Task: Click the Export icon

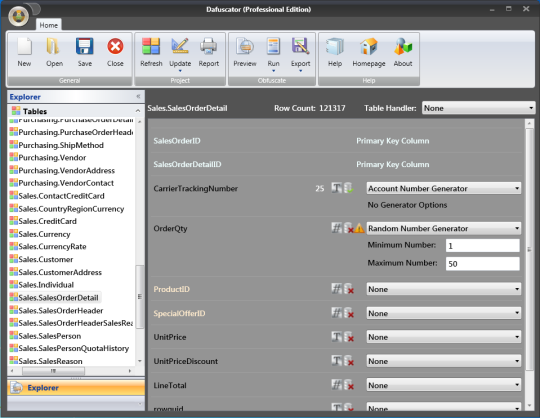Action: click(300, 46)
